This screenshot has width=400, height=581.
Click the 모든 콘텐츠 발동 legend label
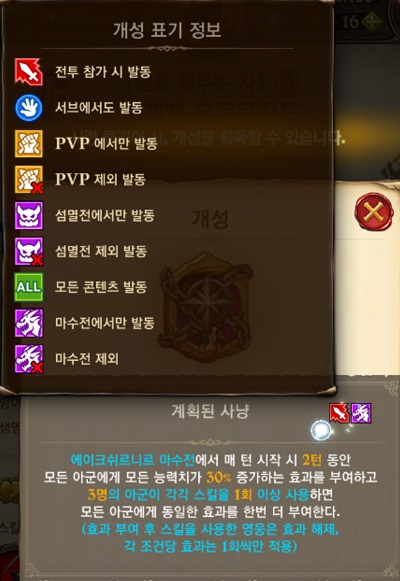(101, 287)
